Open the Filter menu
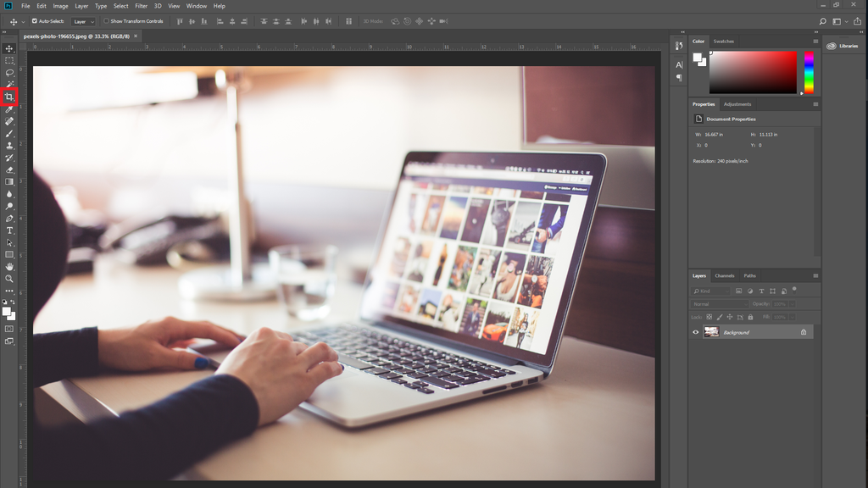868x488 pixels. click(x=141, y=5)
